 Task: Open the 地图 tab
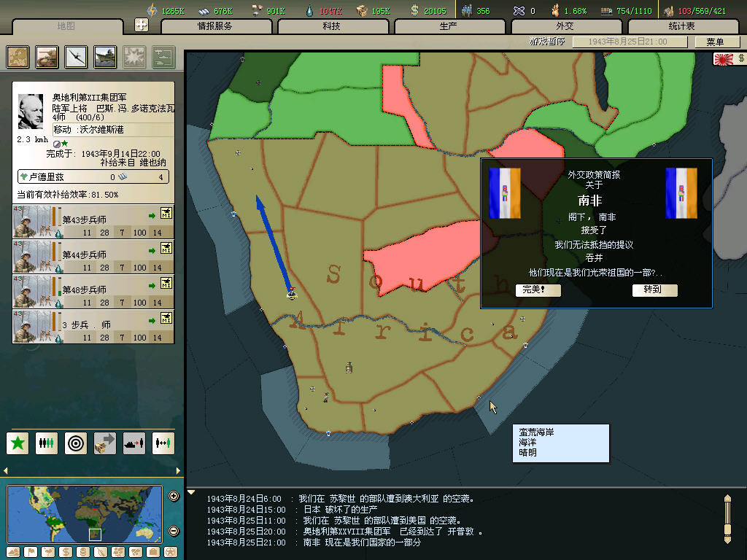click(x=66, y=26)
